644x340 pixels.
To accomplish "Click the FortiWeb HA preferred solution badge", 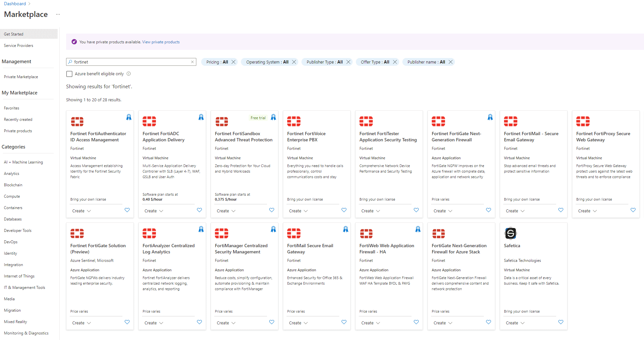I will 418,229.
